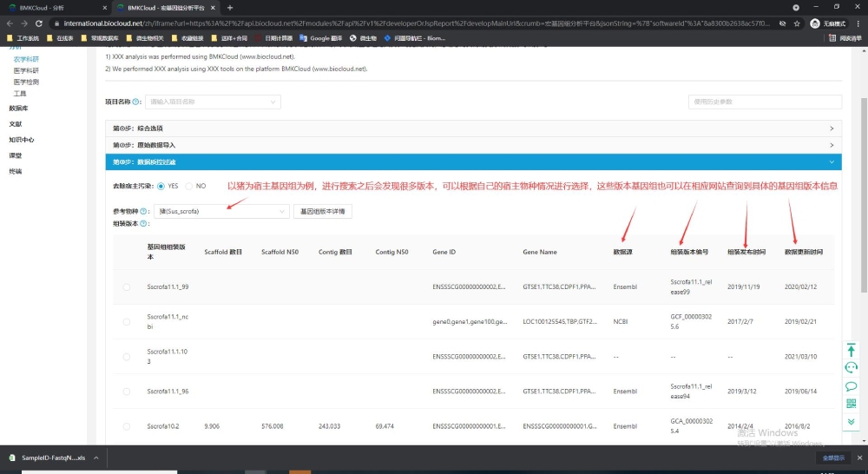Click help icon beside 项目名称
The height and width of the screenshot is (474, 868).
click(x=137, y=102)
